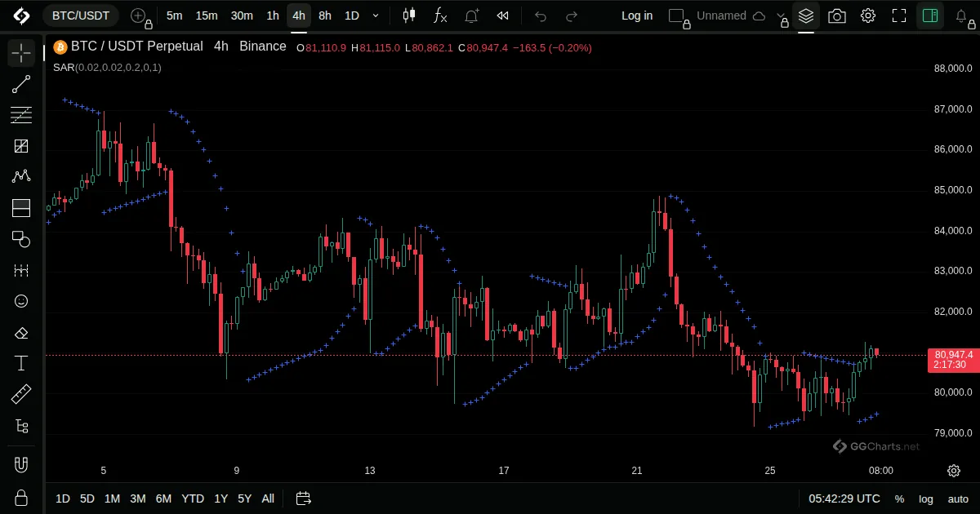Enter fullscreen mode

tap(899, 16)
